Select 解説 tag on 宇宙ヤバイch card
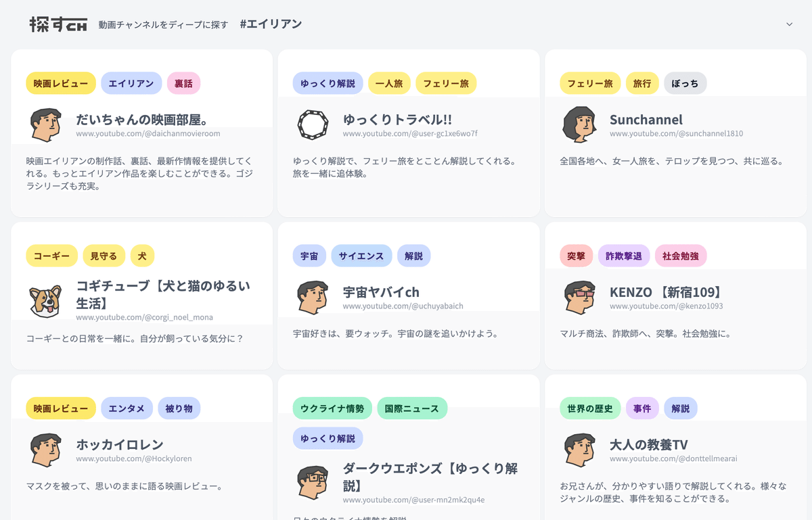This screenshot has width=812, height=520. pos(413,256)
